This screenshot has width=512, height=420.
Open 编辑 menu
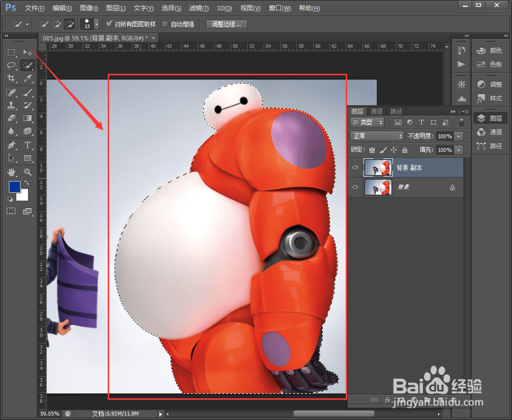pos(62,8)
